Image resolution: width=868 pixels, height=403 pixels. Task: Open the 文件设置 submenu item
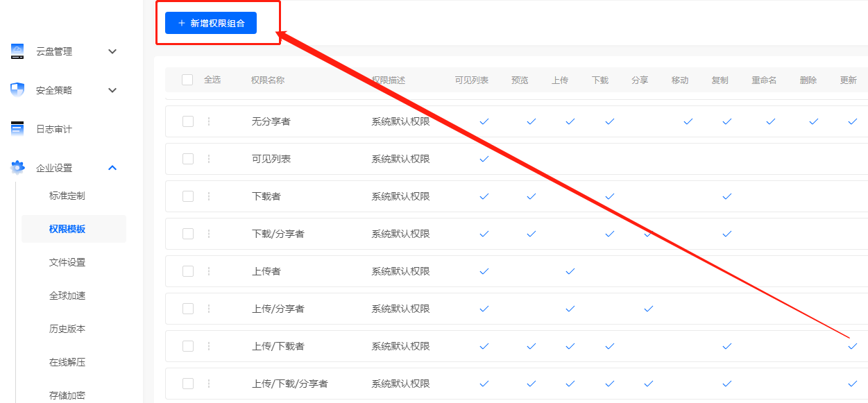point(67,262)
